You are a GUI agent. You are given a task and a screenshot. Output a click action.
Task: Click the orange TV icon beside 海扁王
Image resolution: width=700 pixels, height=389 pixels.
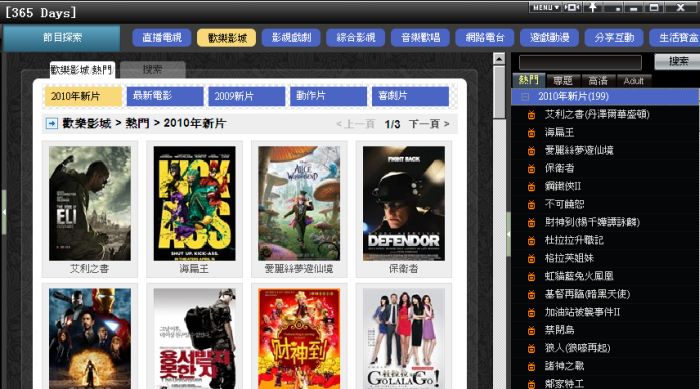click(531, 133)
